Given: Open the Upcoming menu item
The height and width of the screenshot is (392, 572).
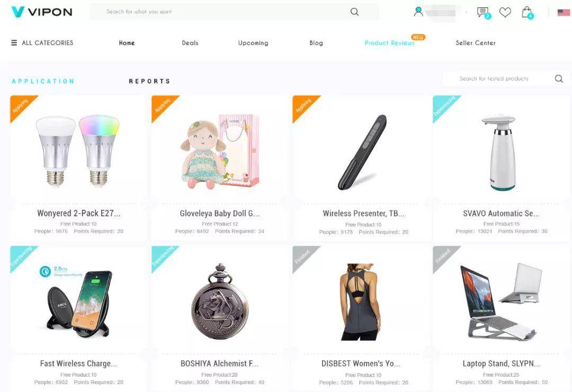Looking at the screenshot, I should [253, 43].
